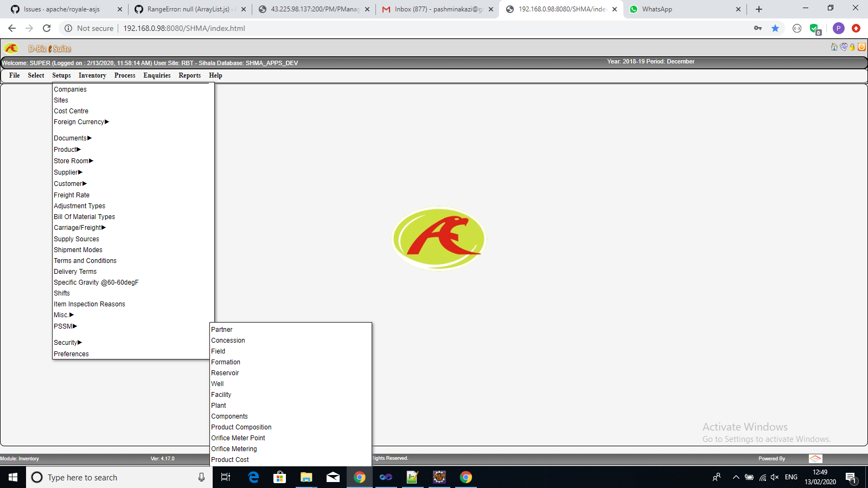Switch to the WhatsApp browser tab
Viewport: 868px width, 488px height.
click(678, 9)
